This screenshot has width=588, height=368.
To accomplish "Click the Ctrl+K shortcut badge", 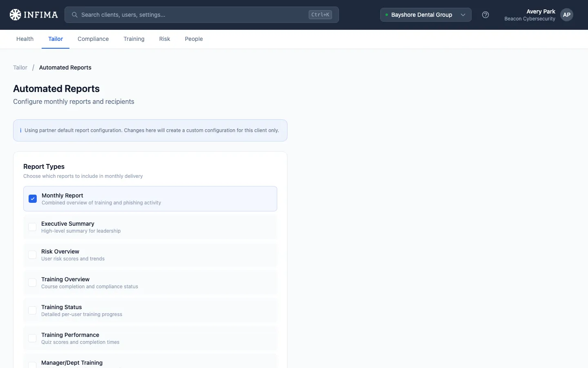I will coord(320,15).
